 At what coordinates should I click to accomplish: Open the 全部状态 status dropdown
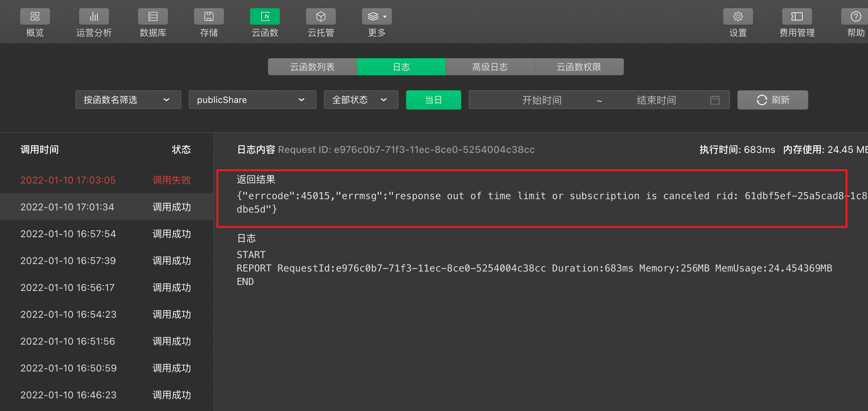tap(360, 100)
